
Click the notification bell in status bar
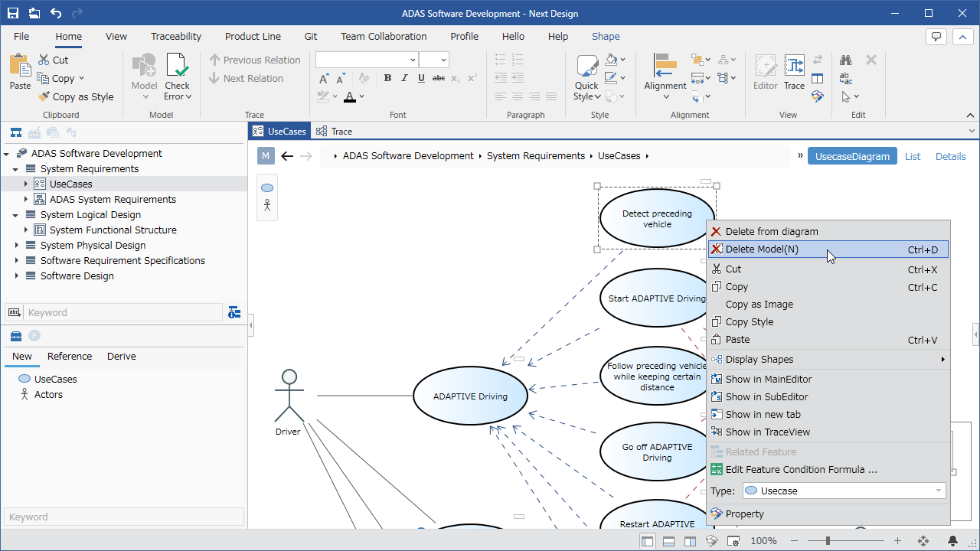[x=953, y=541]
